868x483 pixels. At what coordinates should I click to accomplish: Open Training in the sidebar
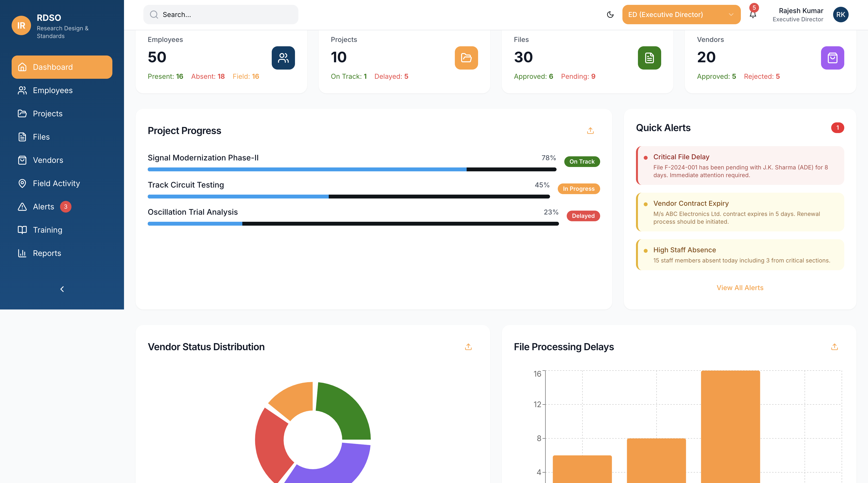click(x=62, y=230)
